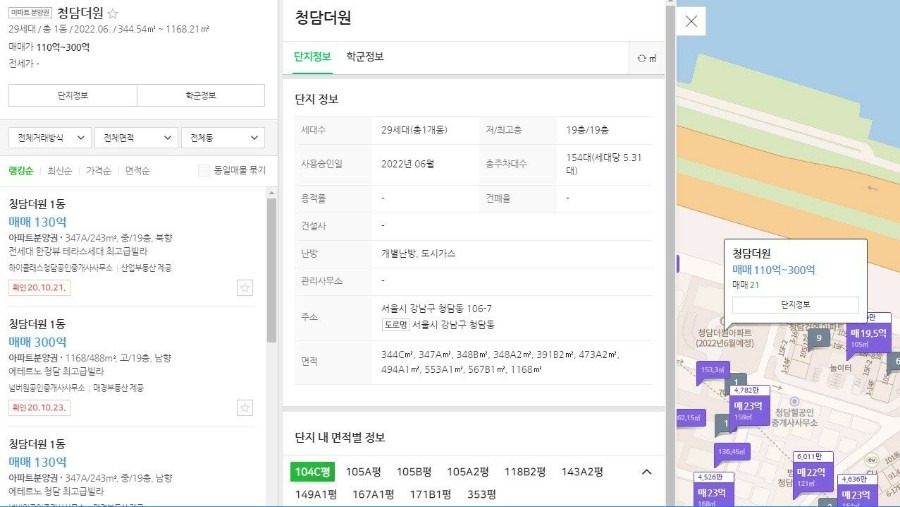
Task: Select the 149A1평 area type
Action: click(316, 494)
